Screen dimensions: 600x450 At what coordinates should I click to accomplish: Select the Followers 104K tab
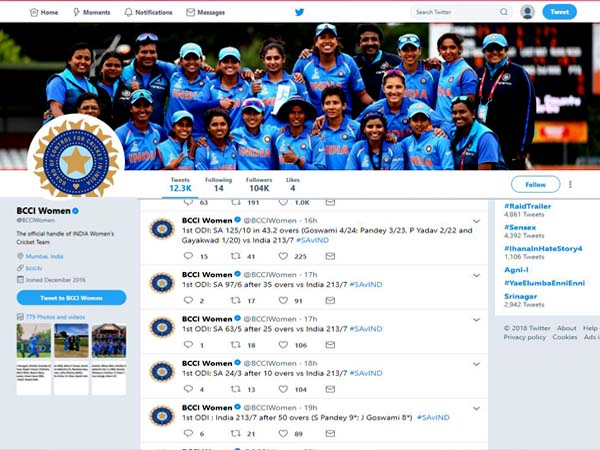pos(259,184)
